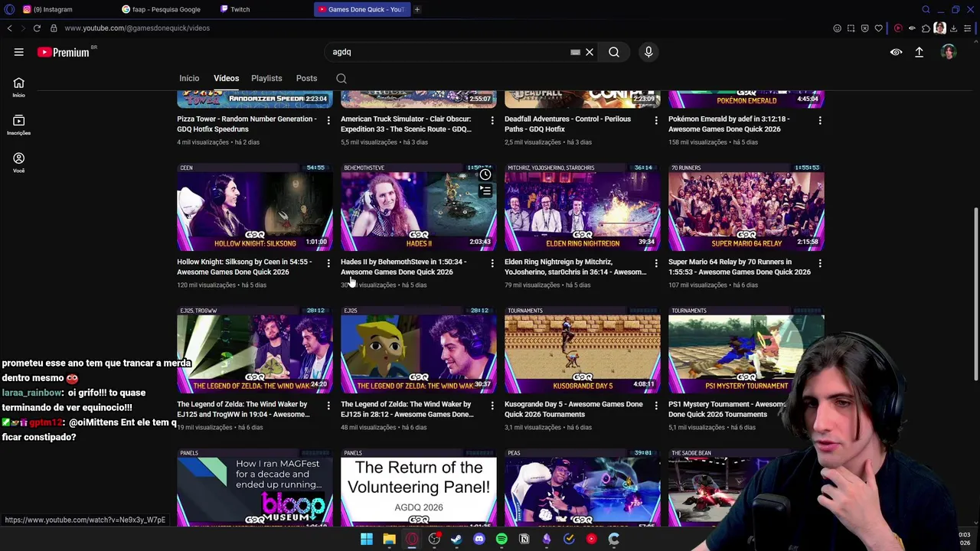Open Início in the left sidebar
The width and height of the screenshot is (980, 551).
point(18,86)
